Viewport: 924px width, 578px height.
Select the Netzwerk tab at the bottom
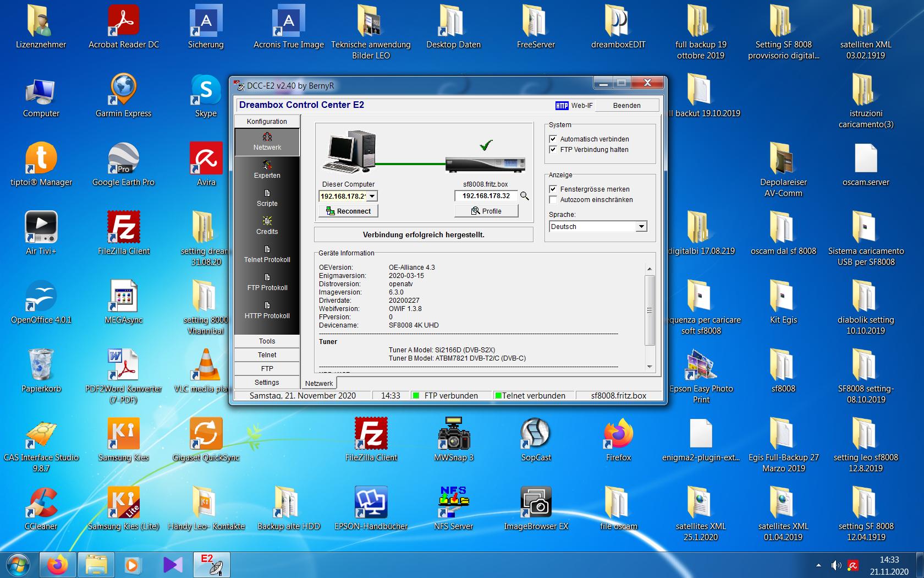coord(319,384)
